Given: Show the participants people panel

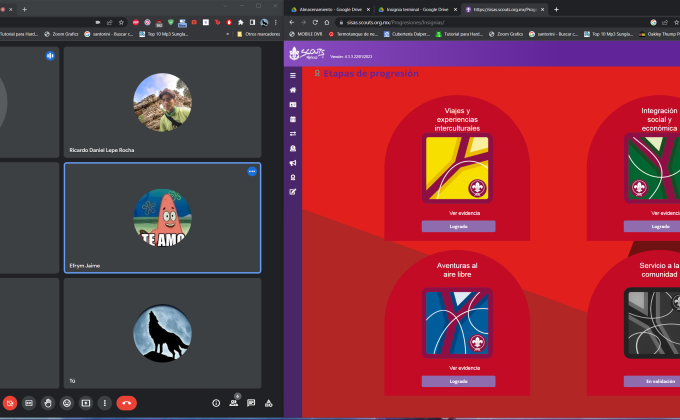Looking at the screenshot, I should pyautogui.click(x=234, y=403).
